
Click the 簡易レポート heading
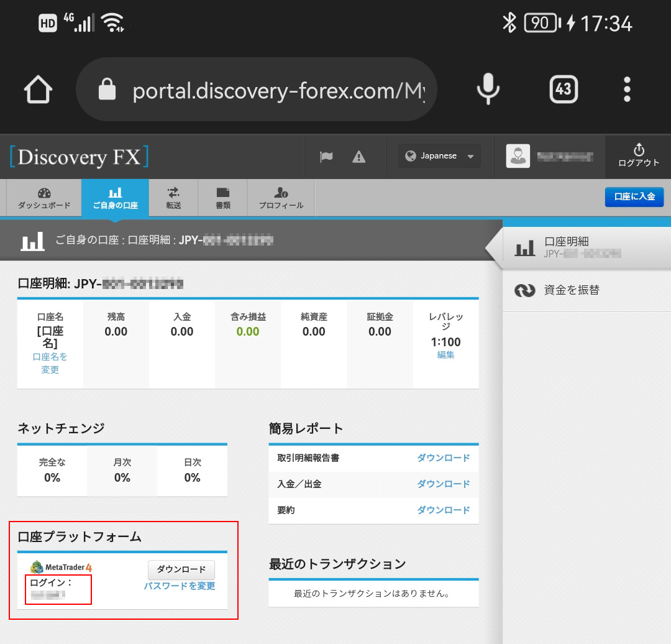(306, 429)
